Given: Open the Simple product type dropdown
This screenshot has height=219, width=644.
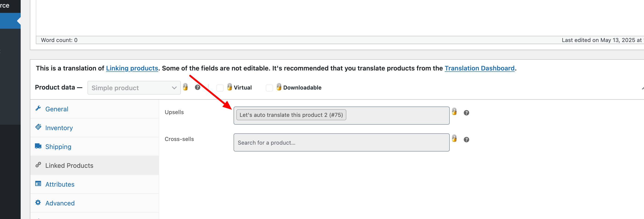Looking at the screenshot, I should tap(134, 88).
